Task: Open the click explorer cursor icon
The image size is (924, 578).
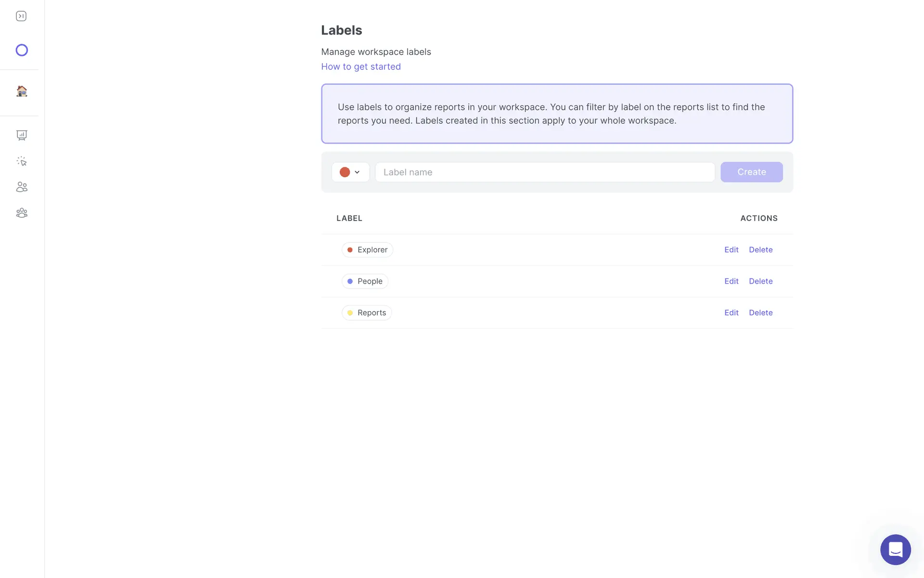Action: (22, 161)
